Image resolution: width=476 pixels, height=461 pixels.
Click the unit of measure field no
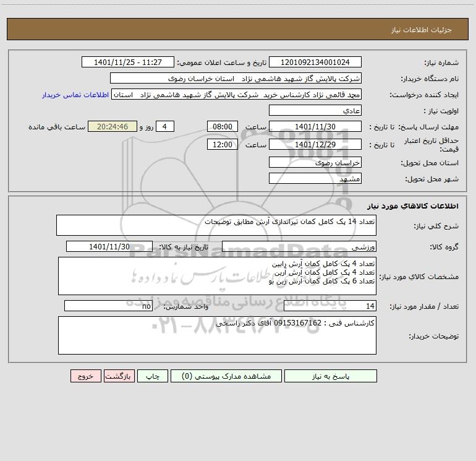tap(108, 306)
